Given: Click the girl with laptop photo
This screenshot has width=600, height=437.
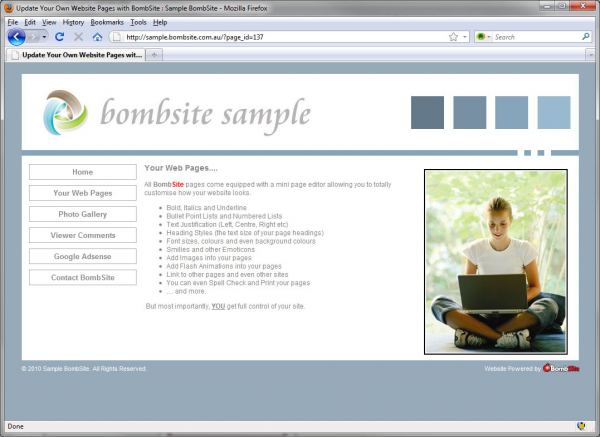Looking at the screenshot, I should 496,262.
